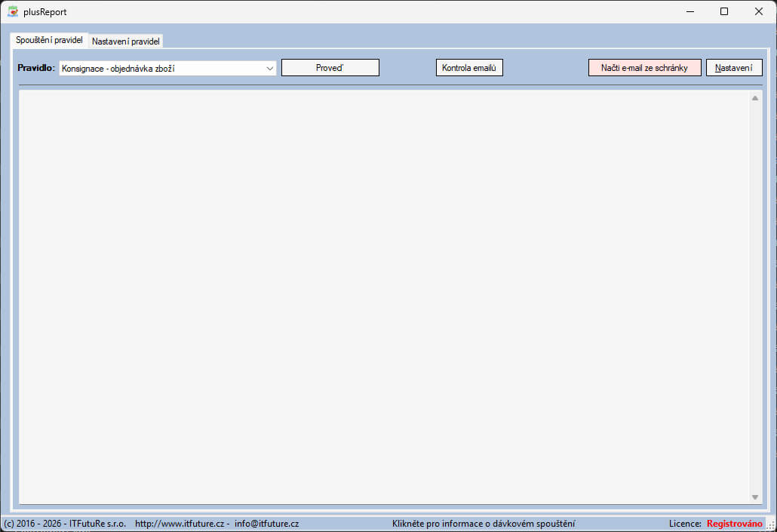Image resolution: width=777 pixels, height=532 pixels.
Task: Click the info@itfuture.cz email address
Action: click(266, 524)
